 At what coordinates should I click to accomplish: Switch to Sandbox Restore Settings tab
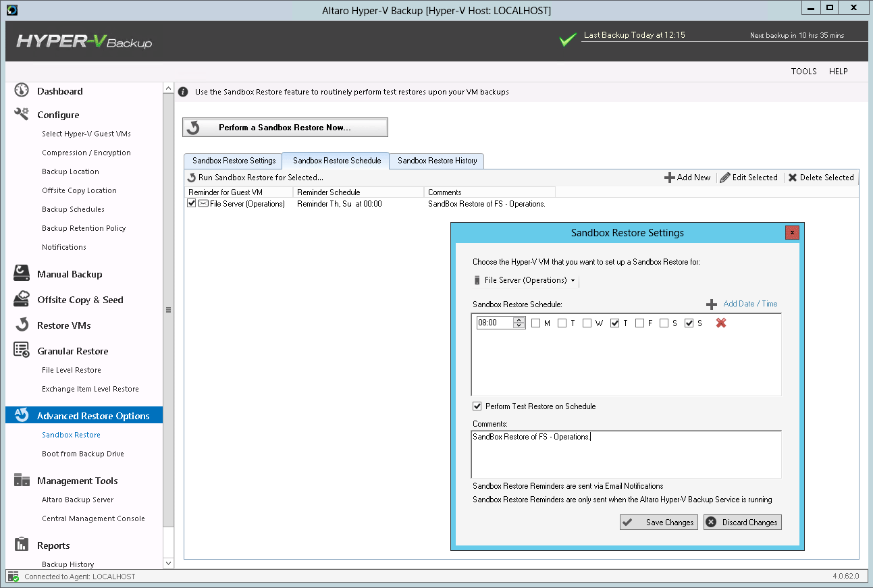click(x=234, y=161)
